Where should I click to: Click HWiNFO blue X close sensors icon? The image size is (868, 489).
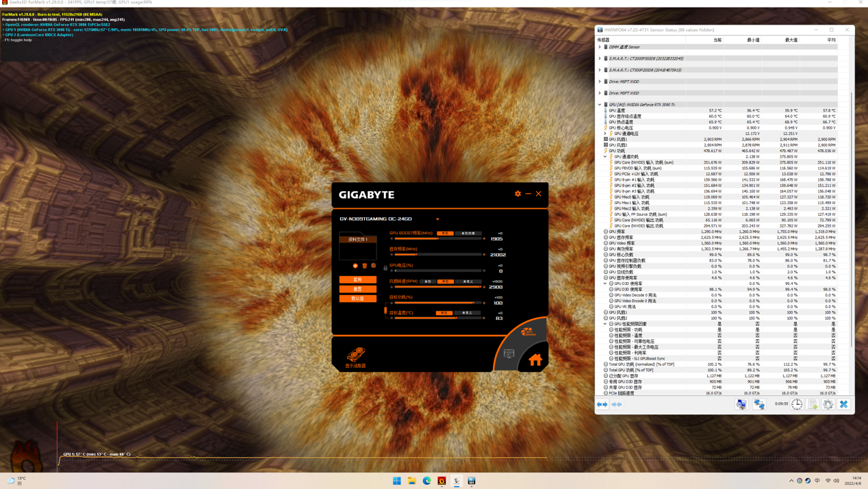[x=843, y=405]
